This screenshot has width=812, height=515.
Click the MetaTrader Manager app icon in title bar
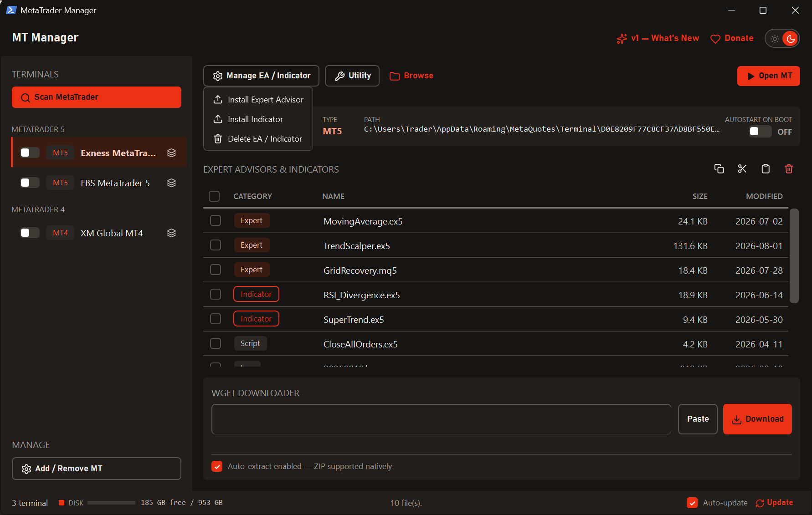tap(11, 10)
